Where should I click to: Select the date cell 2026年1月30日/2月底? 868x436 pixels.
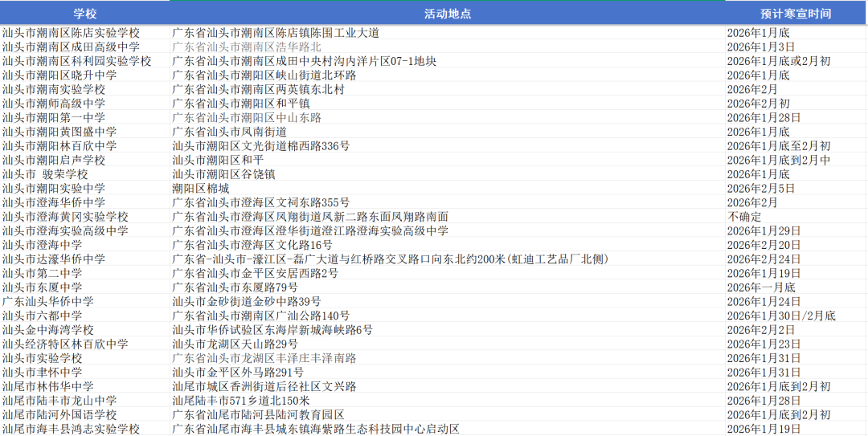point(781,316)
